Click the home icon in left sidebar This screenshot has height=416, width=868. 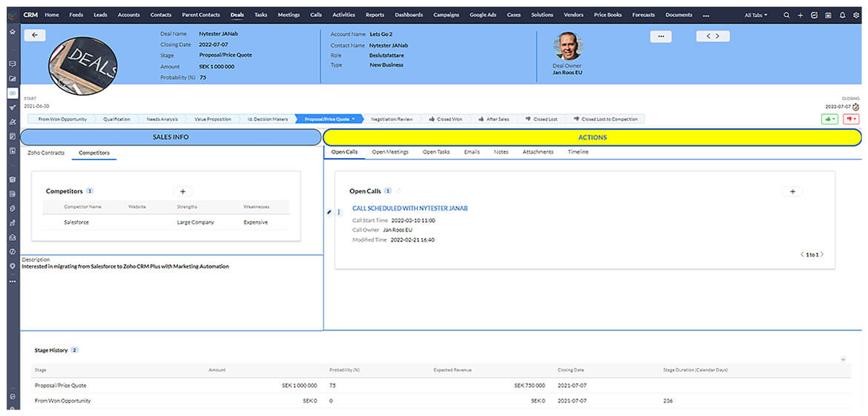pyautogui.click(x=12, y=32)
